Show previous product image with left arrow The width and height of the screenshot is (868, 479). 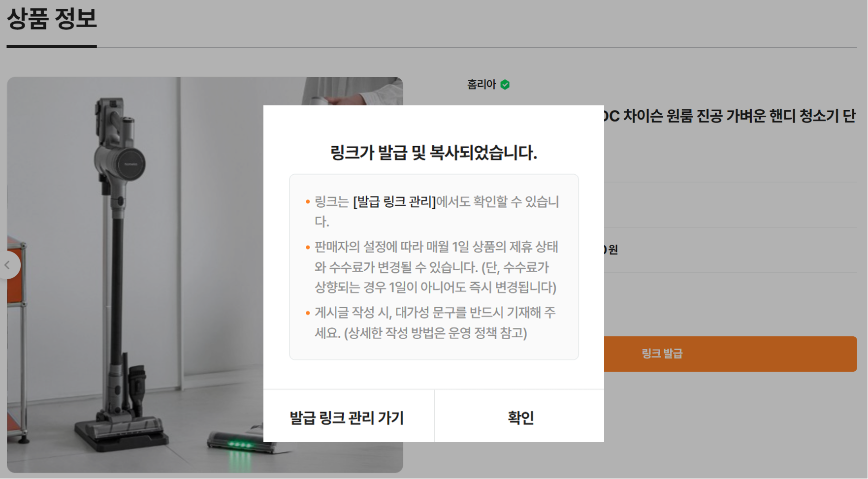coord(8,265)
